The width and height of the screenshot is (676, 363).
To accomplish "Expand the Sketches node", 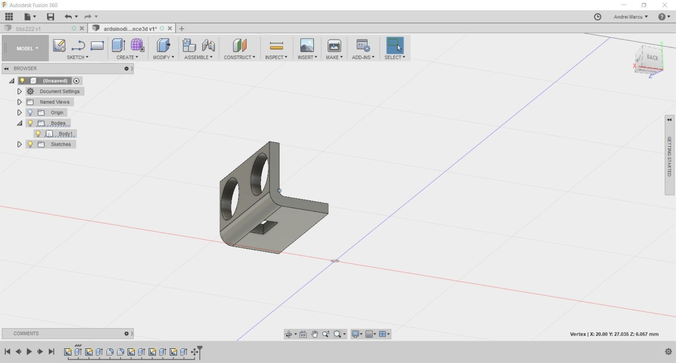I will (x=19, y=144).
